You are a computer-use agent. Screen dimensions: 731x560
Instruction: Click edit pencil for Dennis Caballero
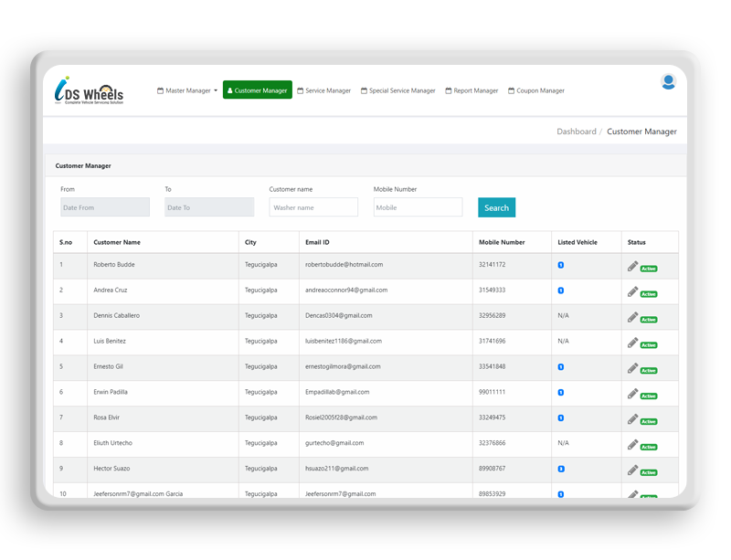click(632, 317)
